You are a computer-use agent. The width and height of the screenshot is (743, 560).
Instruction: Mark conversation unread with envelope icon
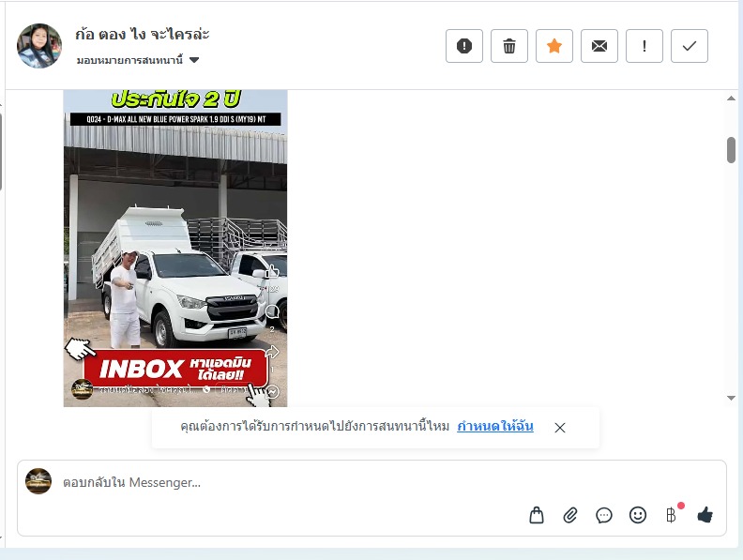click(599, 46)
